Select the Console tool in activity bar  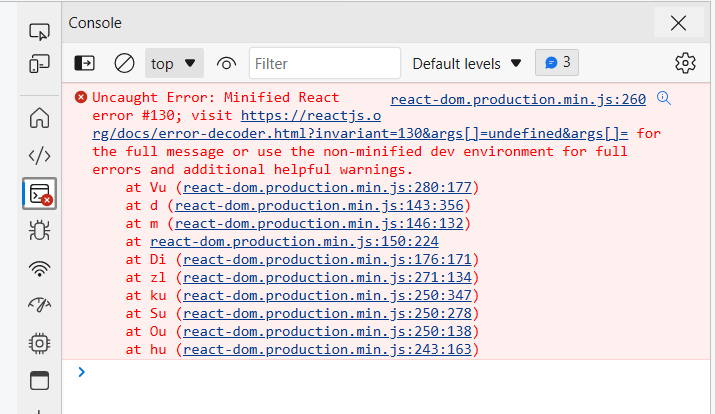pos(40,193)
